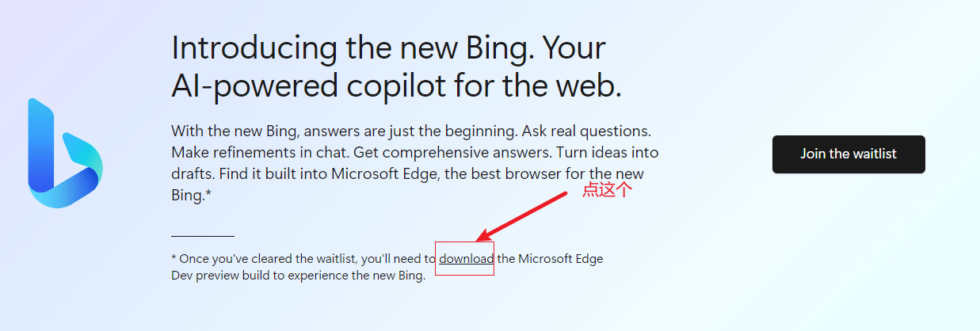The width and height of the screenshot is (980, 331).
Task: Click the footnote asterisk before "Once"
Action: tap(174, 257)
